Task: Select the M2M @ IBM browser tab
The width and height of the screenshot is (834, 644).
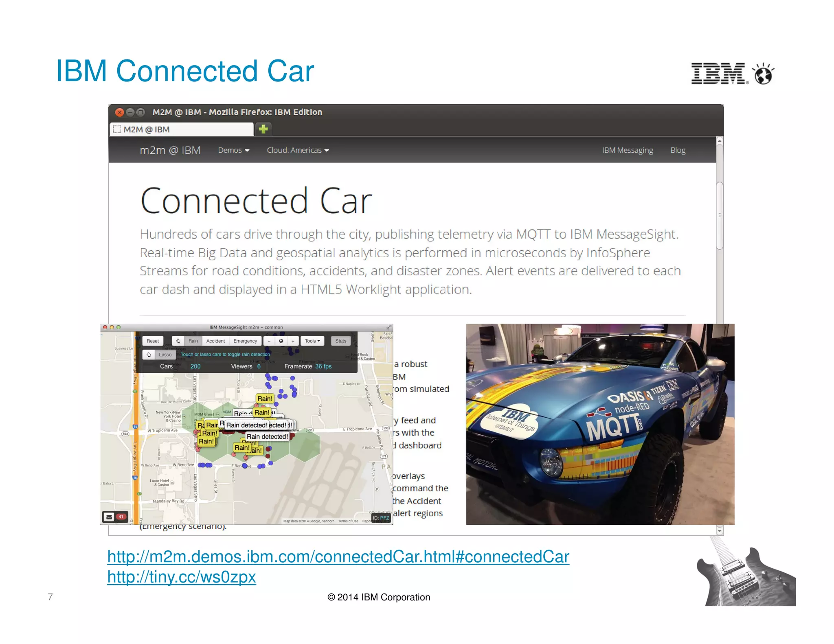Action: [x=182, y=129]
